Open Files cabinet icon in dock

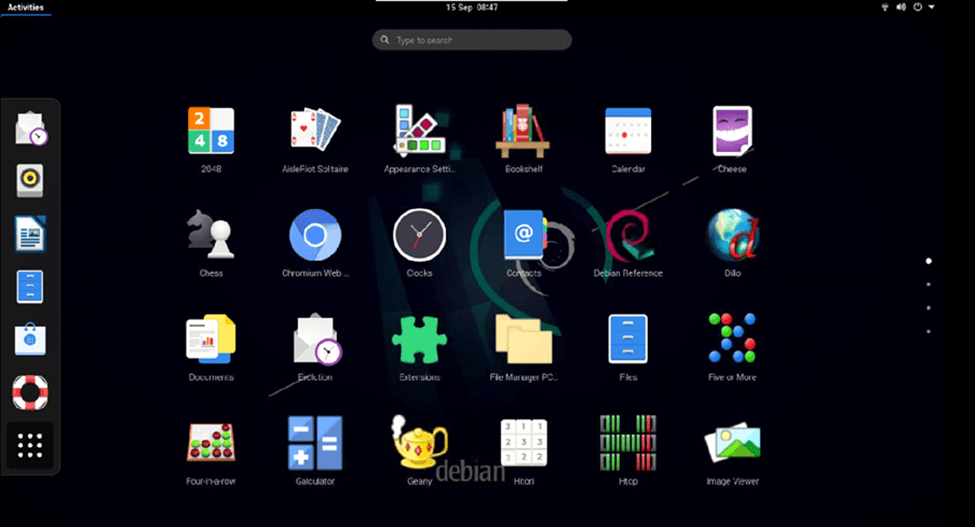[30, 286]
